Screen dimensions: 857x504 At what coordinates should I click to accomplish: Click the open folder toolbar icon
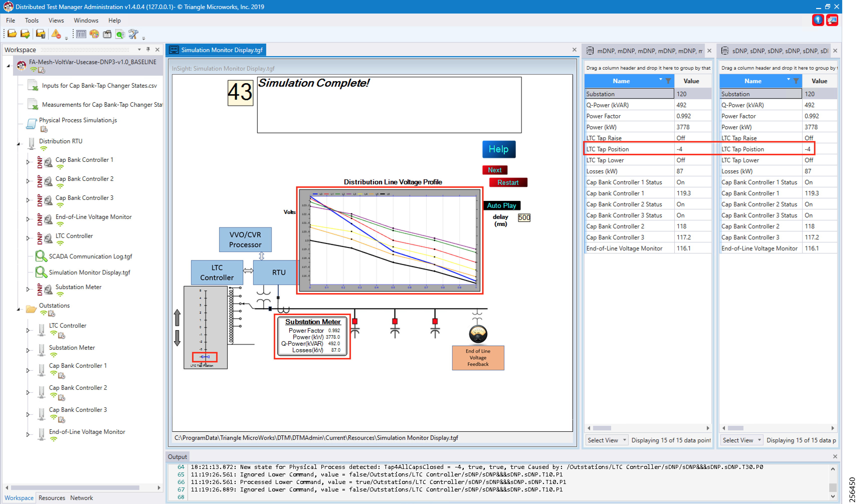click(x=12, y=34)
